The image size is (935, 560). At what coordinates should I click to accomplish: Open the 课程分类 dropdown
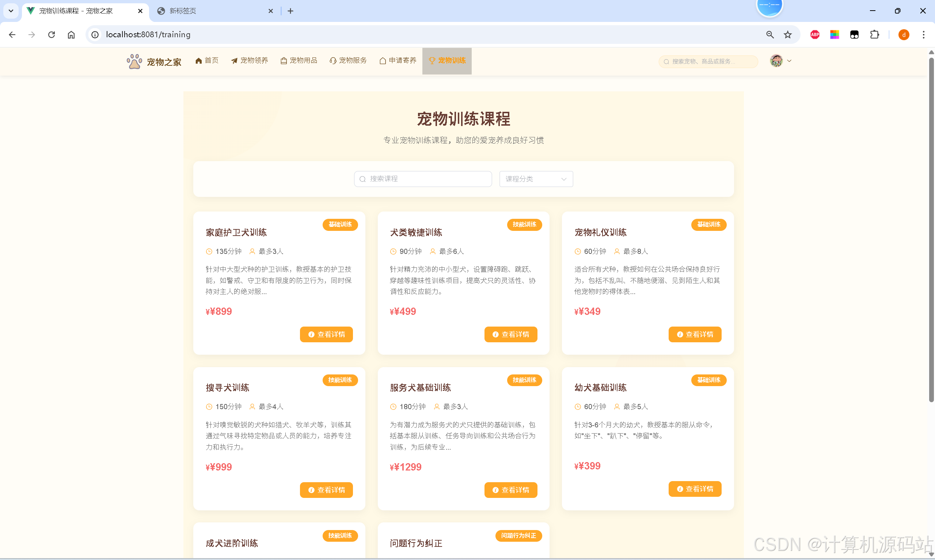click(x=536, y=179)
